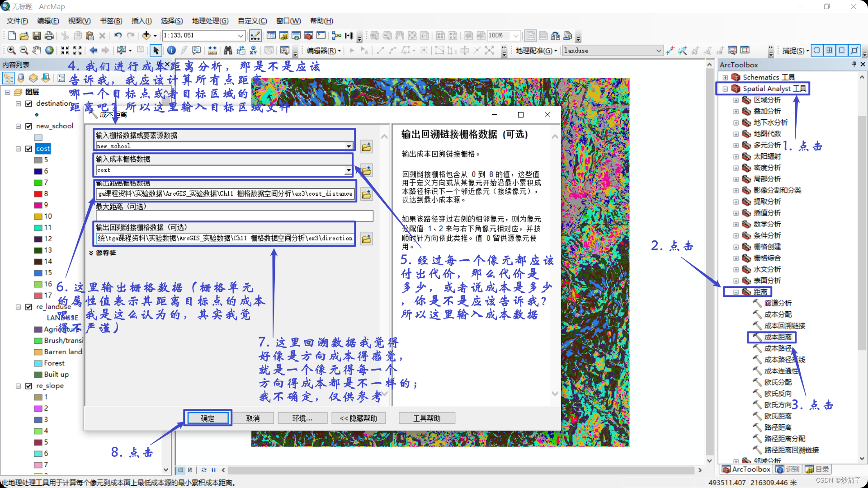Open the map scale dropdown
This screenshot has width=868, height=488.
coord(241,36)
